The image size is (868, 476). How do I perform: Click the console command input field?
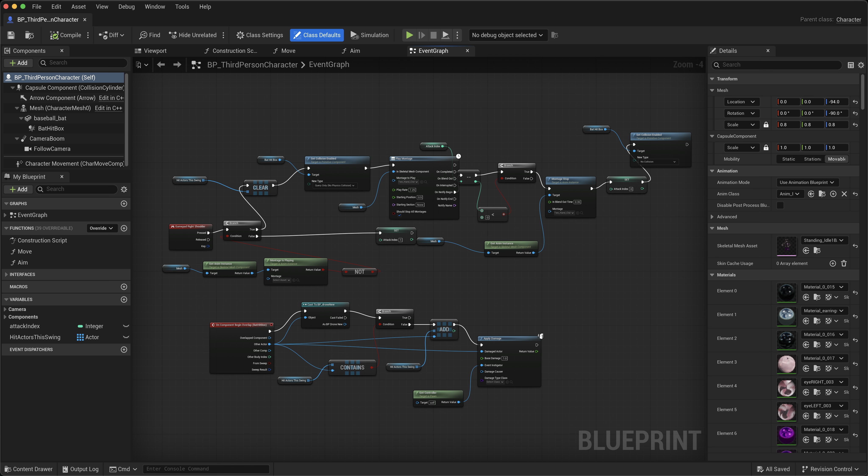pos(206,469)
